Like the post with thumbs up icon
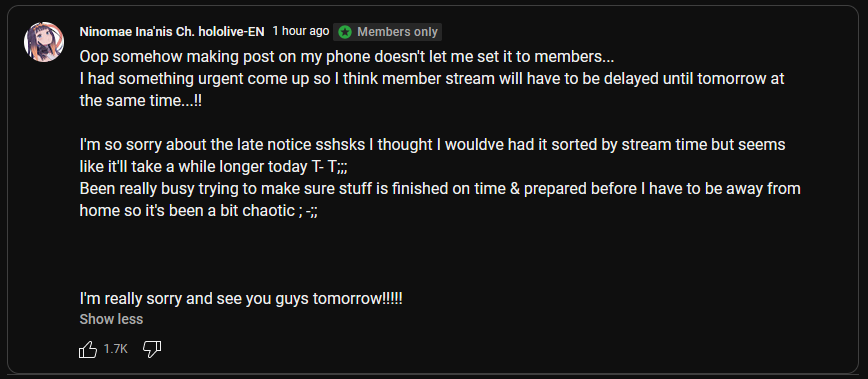Viewport: 868px width, 379px height. pyautogui.click(x=88, y=349)
